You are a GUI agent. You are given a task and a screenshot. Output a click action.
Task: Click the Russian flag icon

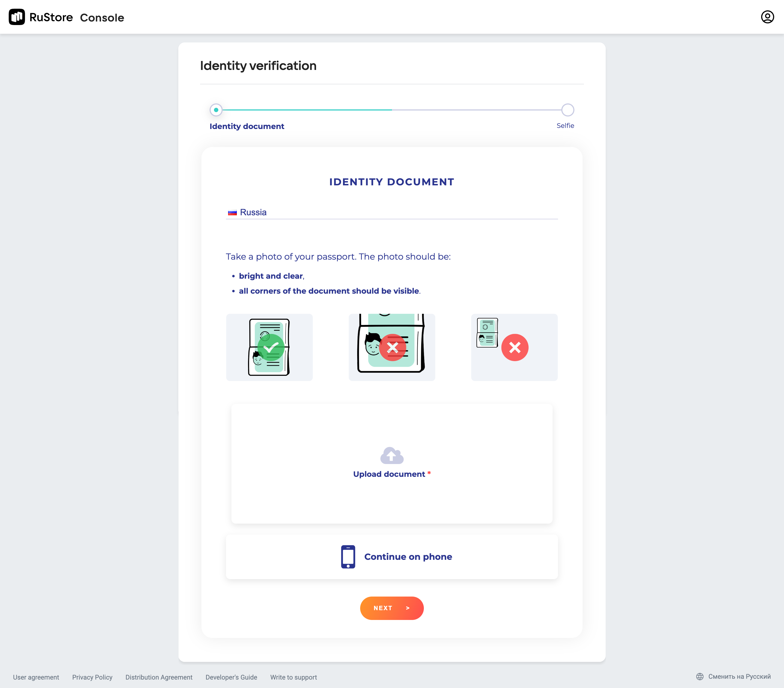[232, 213]
